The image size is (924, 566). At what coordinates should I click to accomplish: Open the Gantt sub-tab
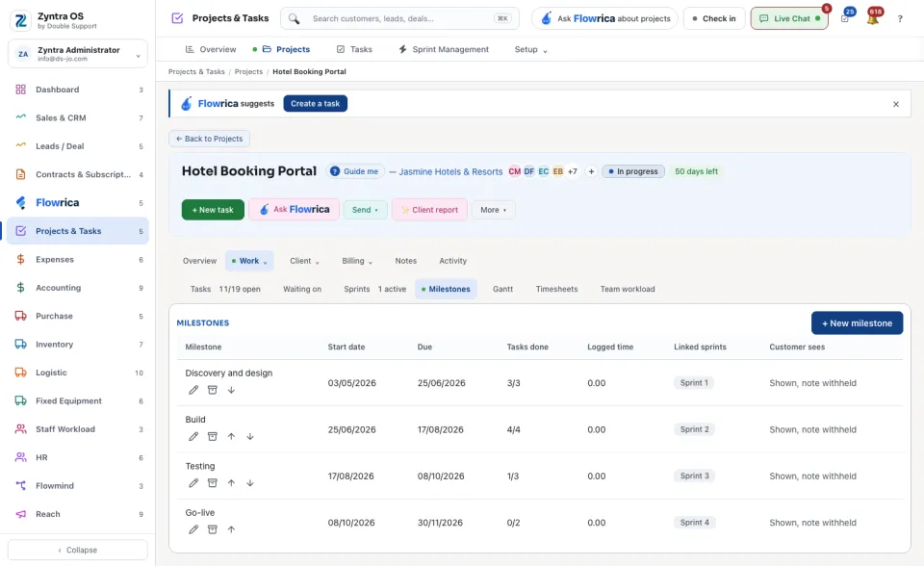point(502,289)
